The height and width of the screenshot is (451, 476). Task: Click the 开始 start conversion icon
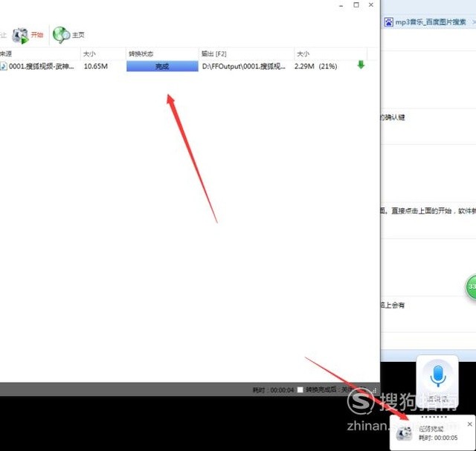[20, 36]
